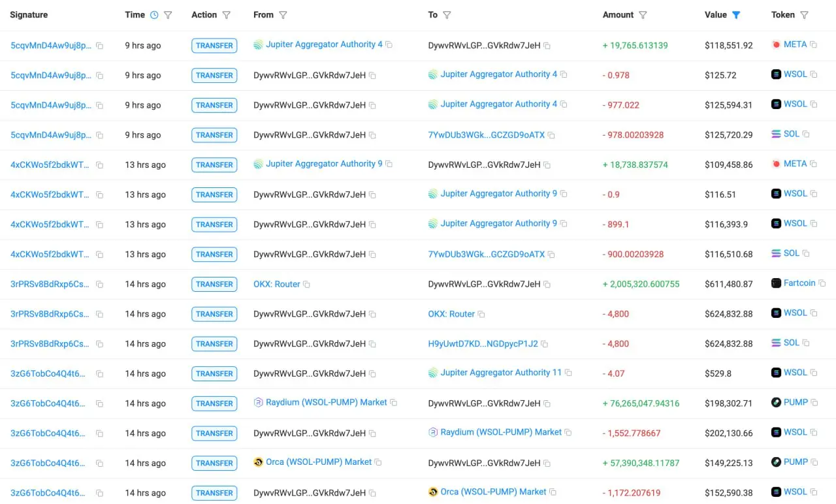
Task: Open Jupiter Aggregator Authority 11 account
Action: pyautogui.click(x=501, y=373)
